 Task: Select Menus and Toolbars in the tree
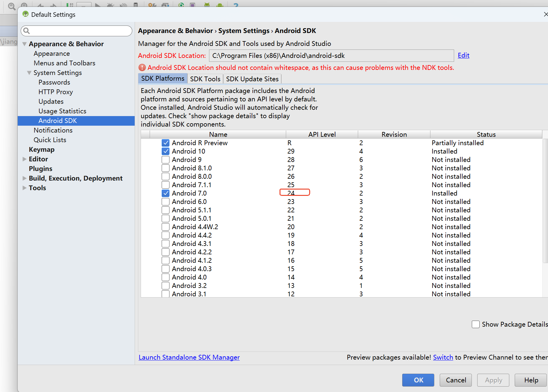(x=64, y=63)
